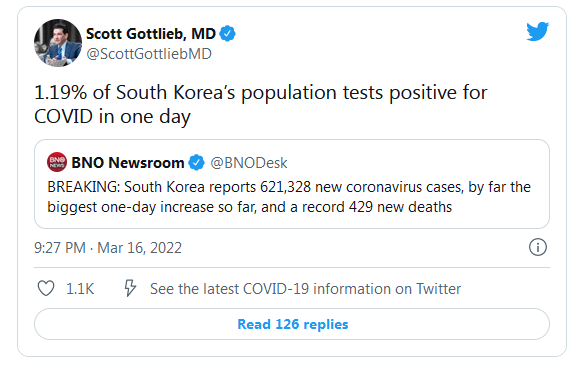Screen dimensions: 576x369
Task: Click the 9:27 PM time text
Action: pos(60,248)
